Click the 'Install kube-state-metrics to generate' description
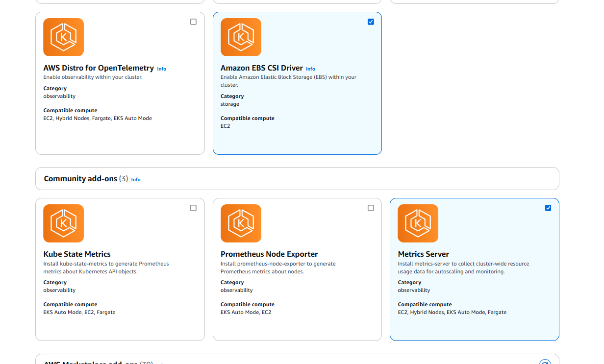Viewport: 604px width, 364px height. coord(106,267)
